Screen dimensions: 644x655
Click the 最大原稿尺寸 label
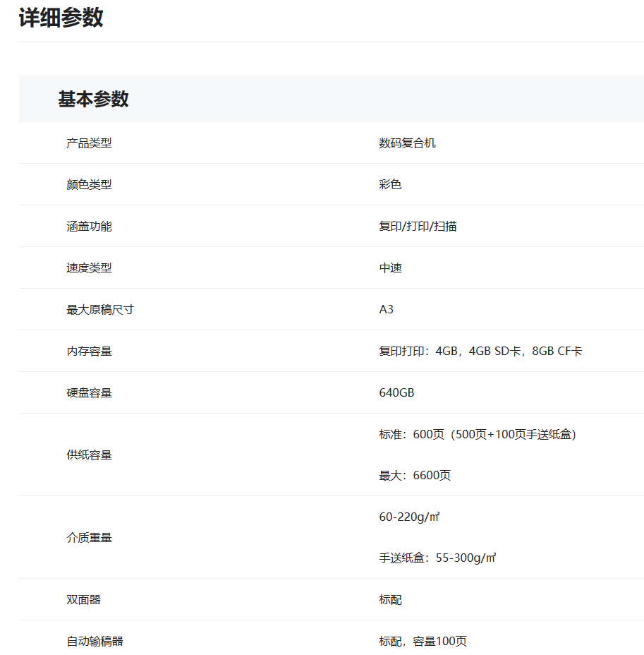[100, 310]
